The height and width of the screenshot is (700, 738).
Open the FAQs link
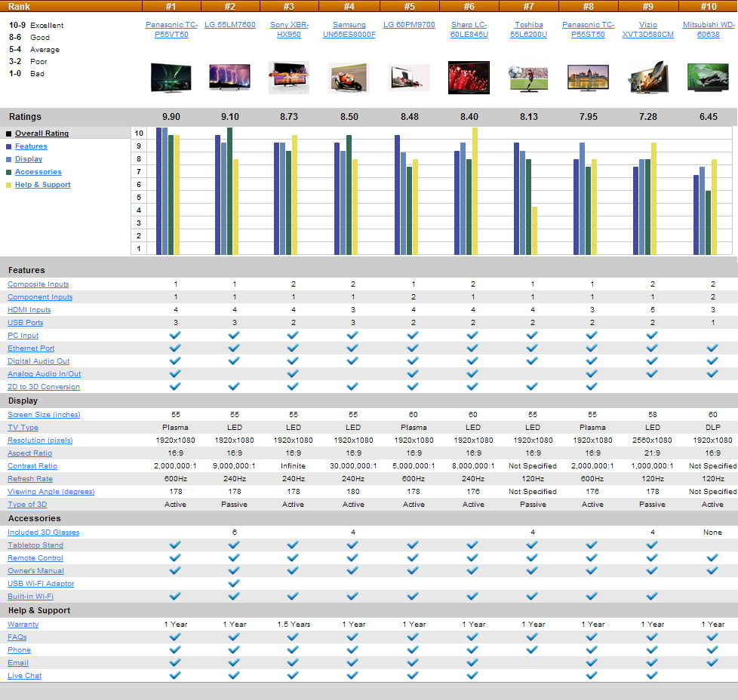[x=17, y=637]
